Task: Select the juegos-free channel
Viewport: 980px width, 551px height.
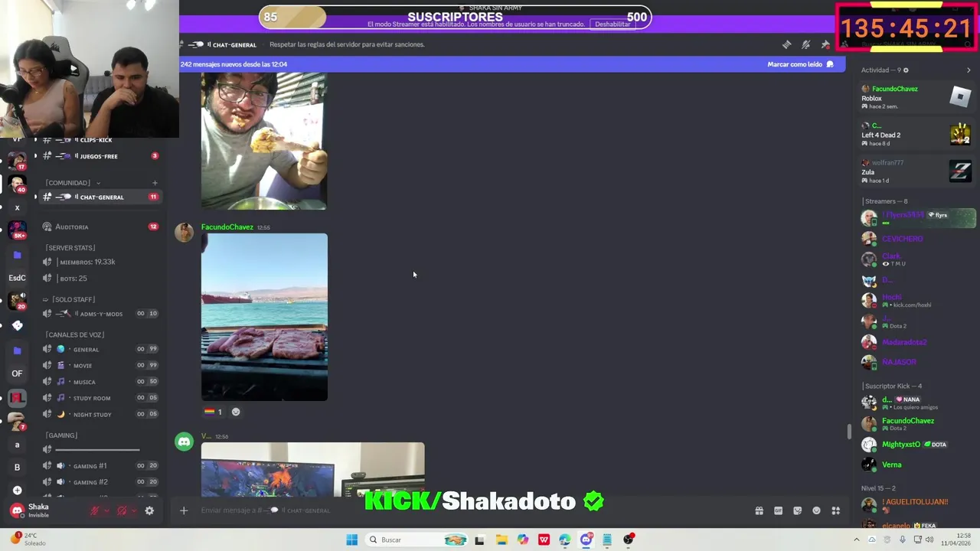Action: point(100,156)
